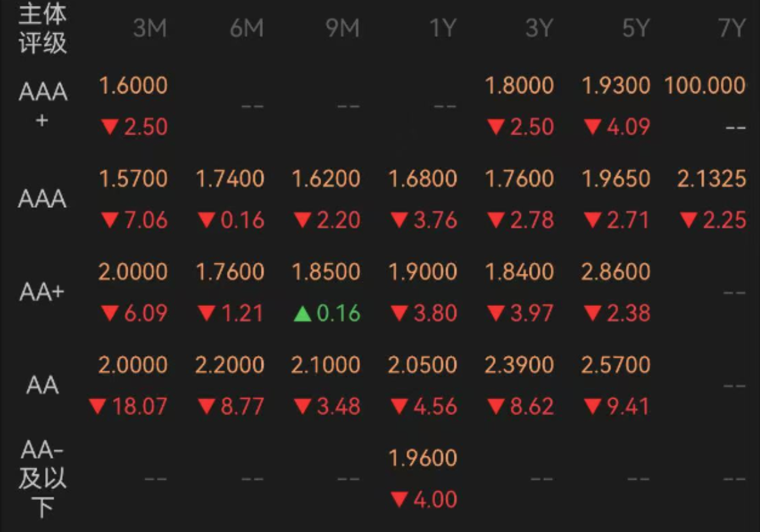Image resolution: width=760 pixels, height=532 pixels.
Task: Click the red down arrow beside 2.25
Action: 688,220
